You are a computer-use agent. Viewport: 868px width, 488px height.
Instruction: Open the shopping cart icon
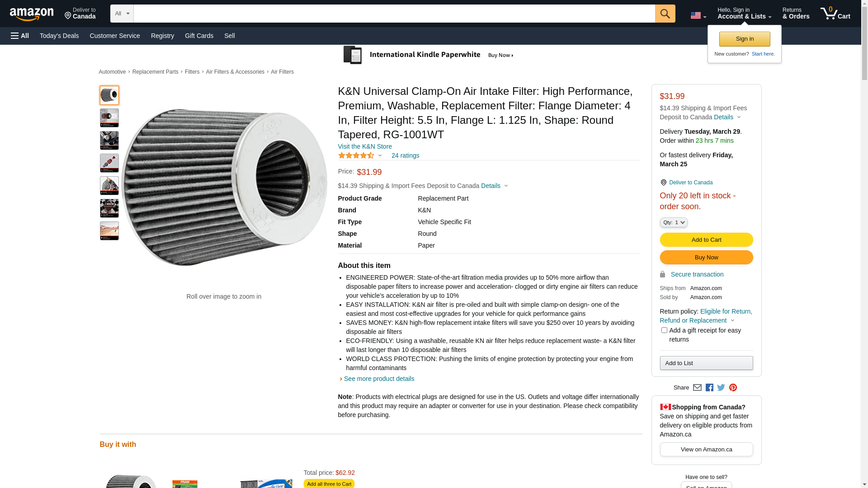(x=835, y=14)
